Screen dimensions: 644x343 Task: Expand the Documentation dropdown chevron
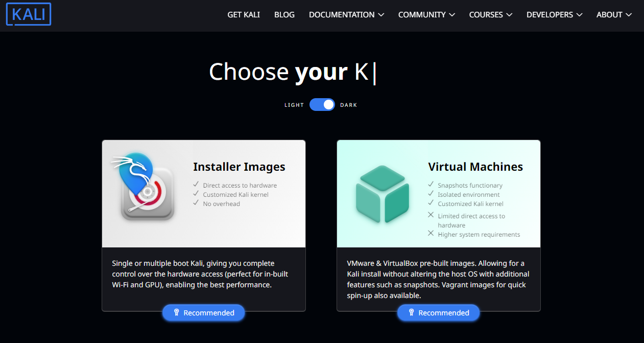coord(381,15)
